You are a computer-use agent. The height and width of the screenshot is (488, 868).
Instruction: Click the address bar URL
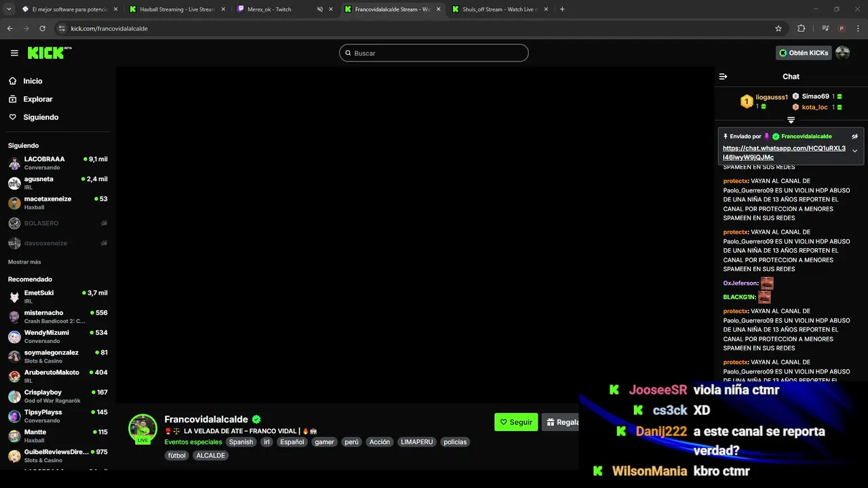tap(109, 28)
